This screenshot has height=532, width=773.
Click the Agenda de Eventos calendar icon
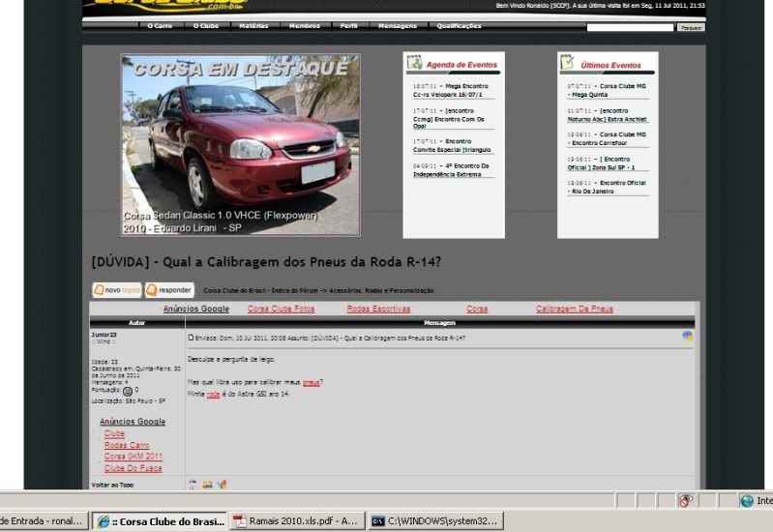click(415, 62)
